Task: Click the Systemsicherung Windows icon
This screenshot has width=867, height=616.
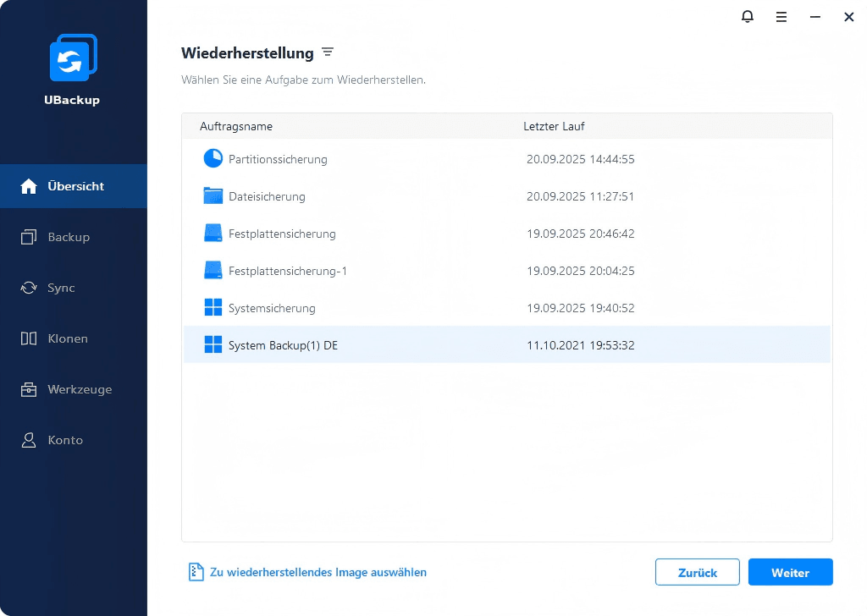Action: coord(213,308)
